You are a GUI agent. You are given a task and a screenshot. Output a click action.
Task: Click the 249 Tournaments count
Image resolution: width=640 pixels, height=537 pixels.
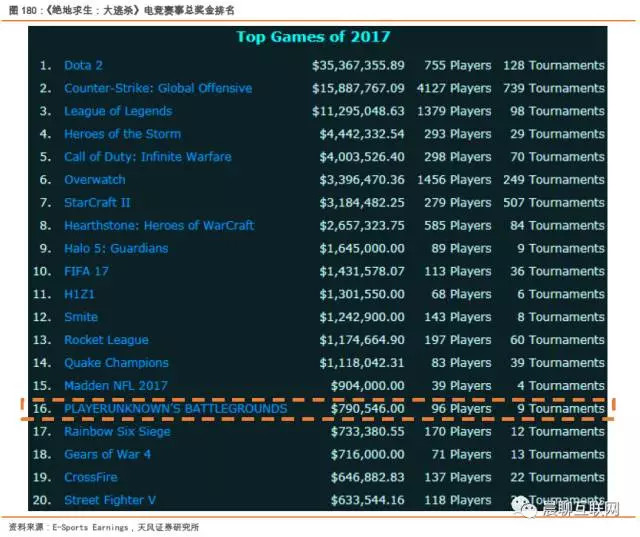point(554,180)
